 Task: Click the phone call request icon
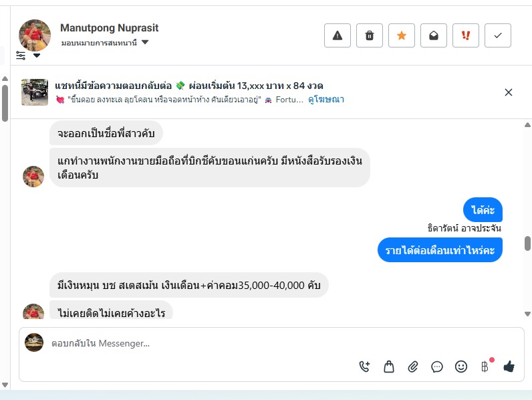point(364,366)
